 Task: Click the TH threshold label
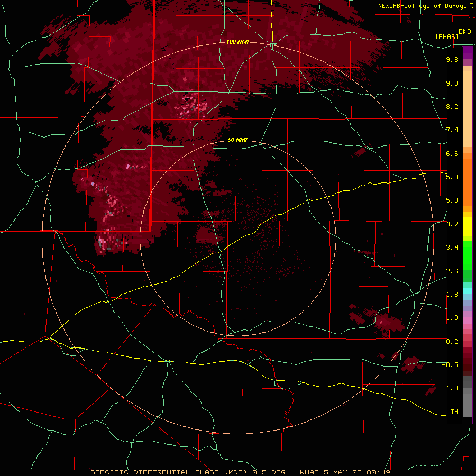pyautogui.click(x=454, y=411)
